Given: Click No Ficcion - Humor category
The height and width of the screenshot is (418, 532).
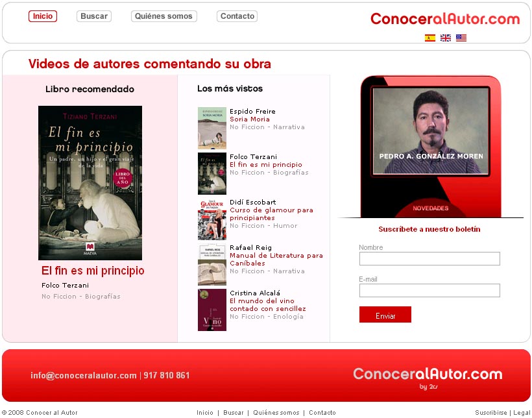Looking at the screenshot, I should pos(263,226).
